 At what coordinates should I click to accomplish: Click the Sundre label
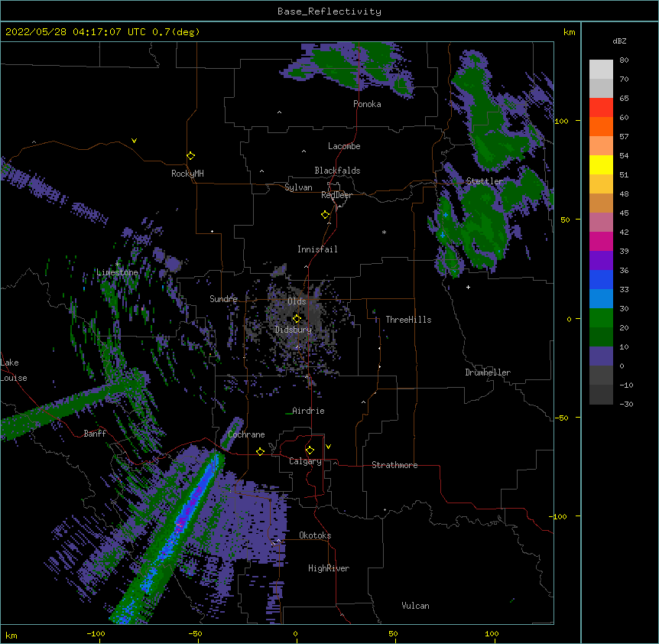tap(223, 299)
